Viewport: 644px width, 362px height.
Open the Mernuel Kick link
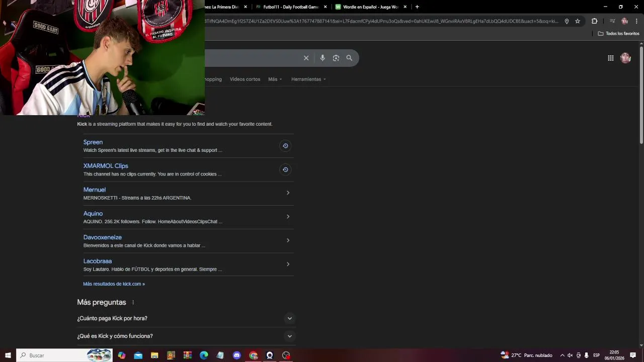coord(95,190)
